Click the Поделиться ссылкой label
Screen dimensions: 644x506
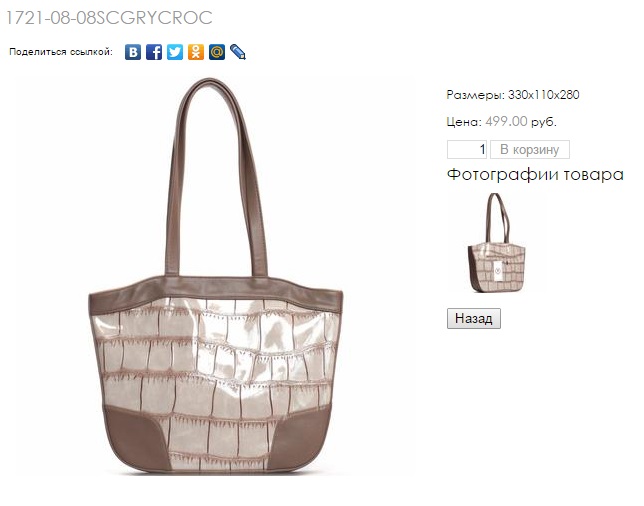click(61, 52)
